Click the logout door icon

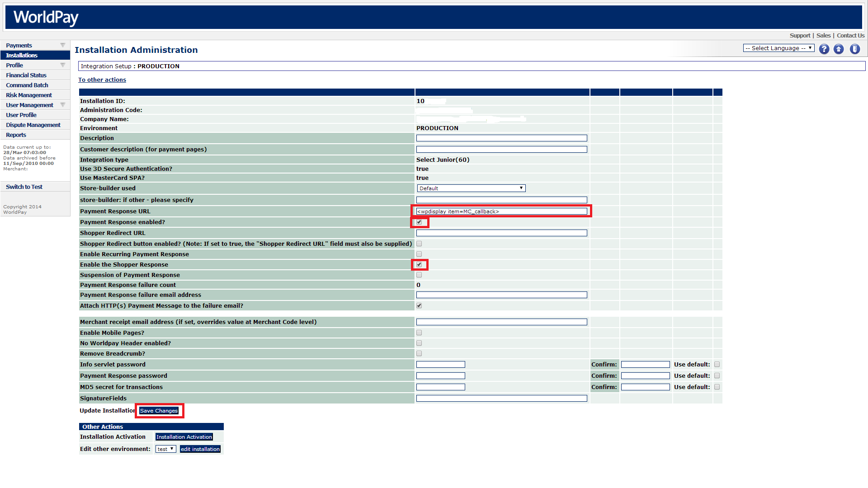pyautogui.click(x=854, y=49)
